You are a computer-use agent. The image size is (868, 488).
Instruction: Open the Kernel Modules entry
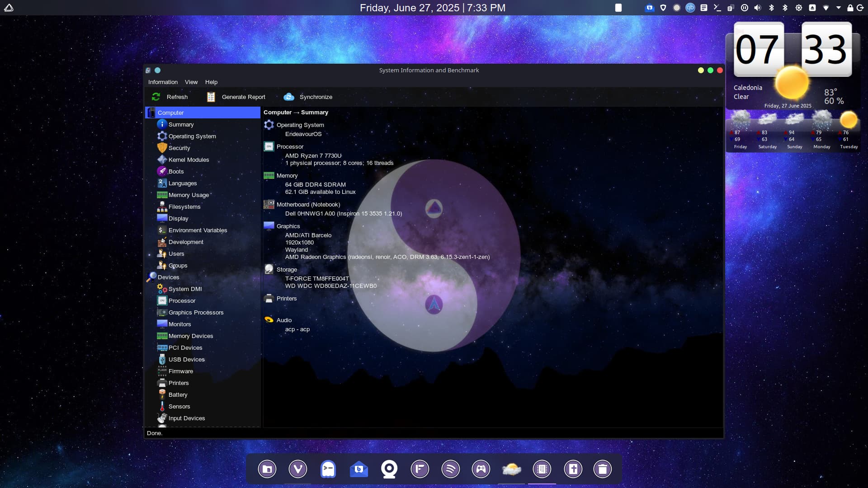(x=189, y=160)
